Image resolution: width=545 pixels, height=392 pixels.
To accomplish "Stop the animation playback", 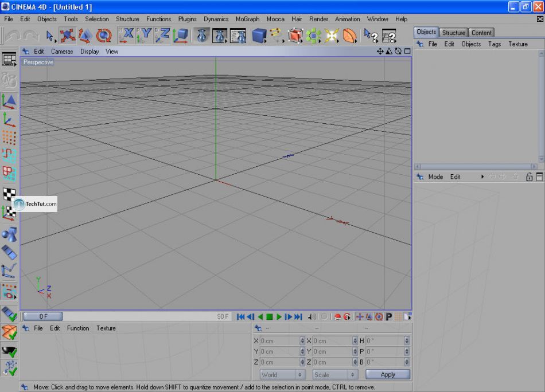I will 270,317.
